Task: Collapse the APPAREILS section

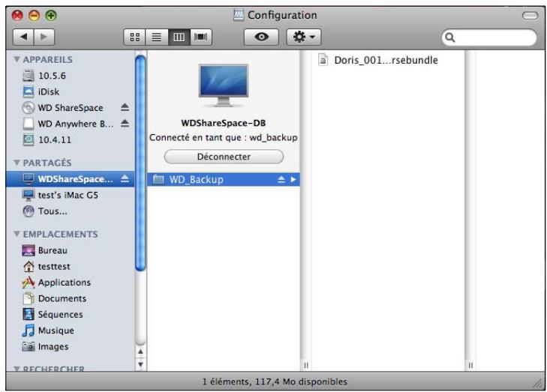Action: (x=17, y=59)
